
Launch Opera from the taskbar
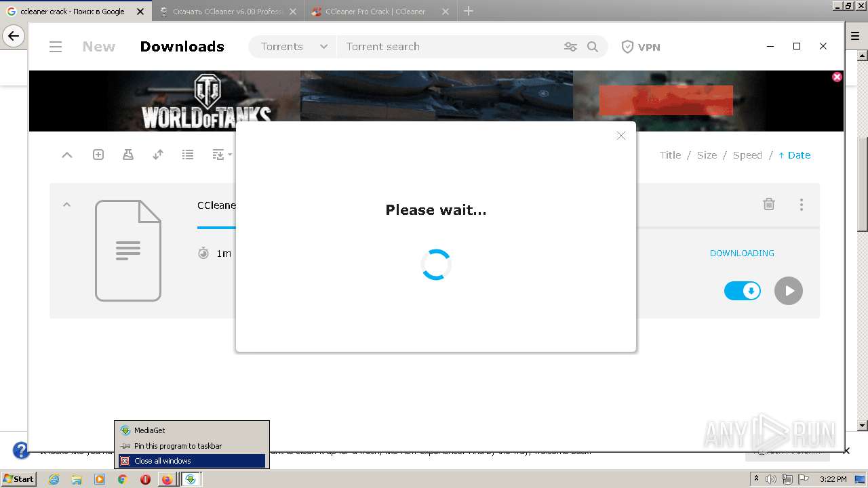coord(145,479)
